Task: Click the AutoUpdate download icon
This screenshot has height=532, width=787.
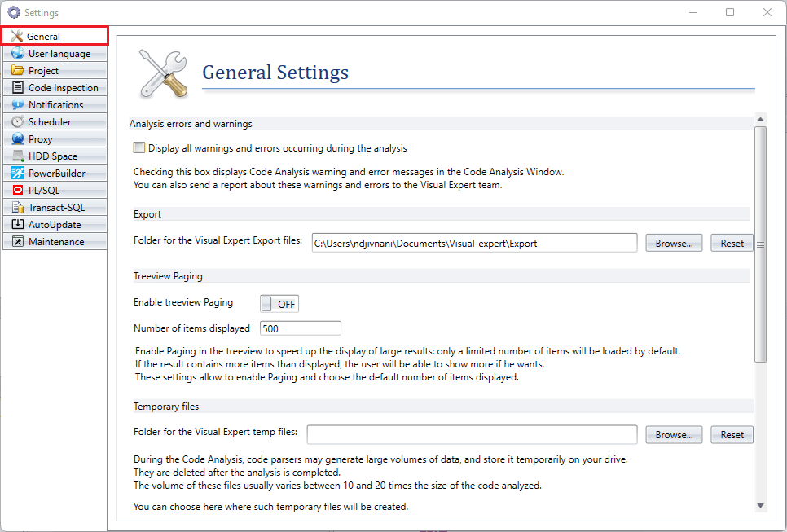Action: [18, 224]
